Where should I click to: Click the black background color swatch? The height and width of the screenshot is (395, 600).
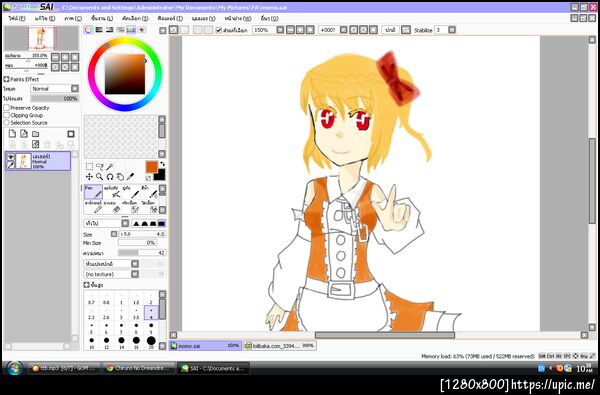click(x=160, y=175)
